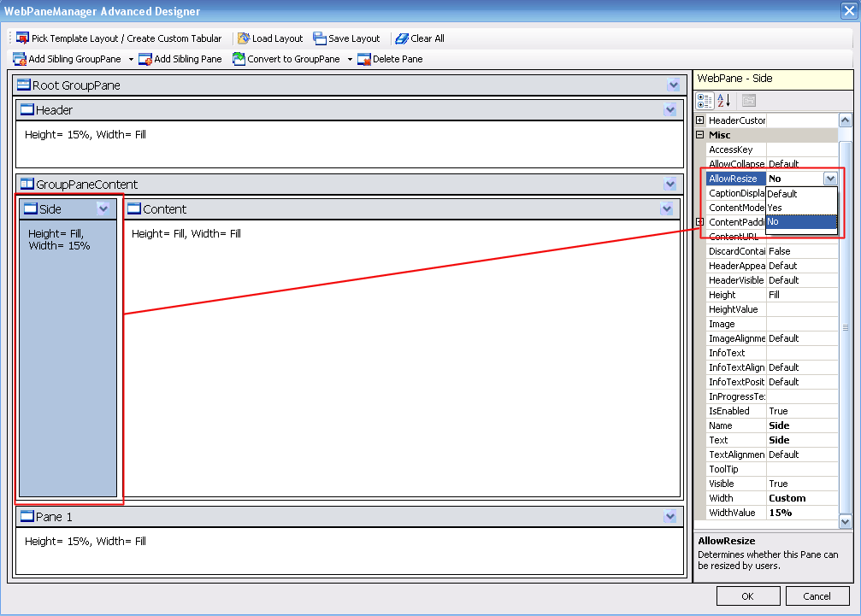Click the WidthValue 15% property field
This screenshot has width=861, height=616.
(801, 513)
